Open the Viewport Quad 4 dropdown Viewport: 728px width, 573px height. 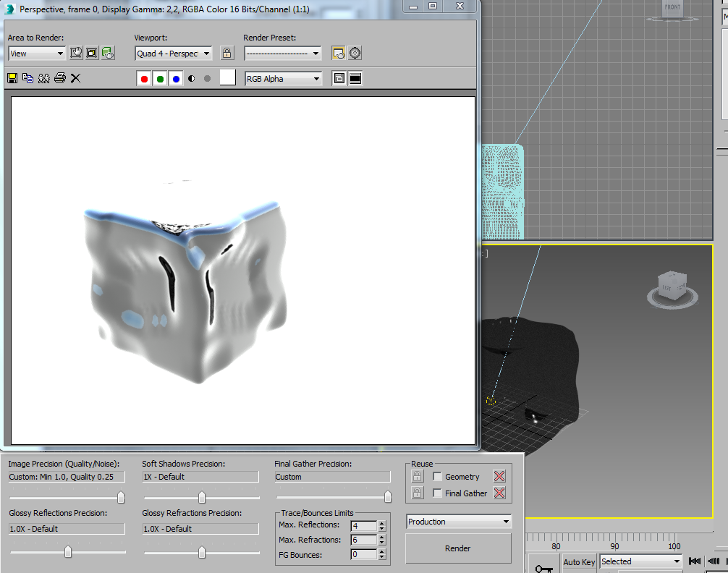(174, 54)
